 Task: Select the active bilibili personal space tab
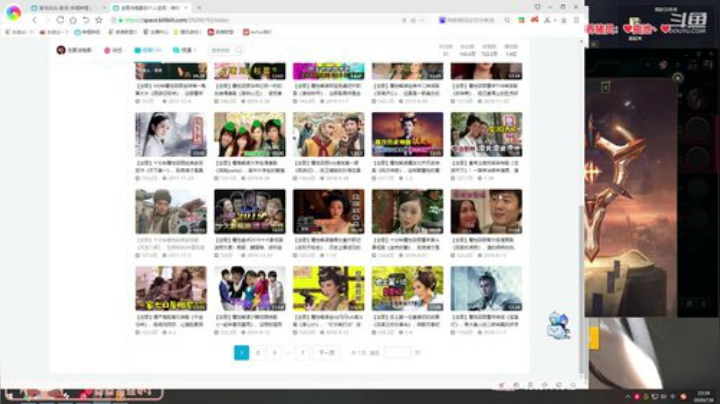click(149, 8)
